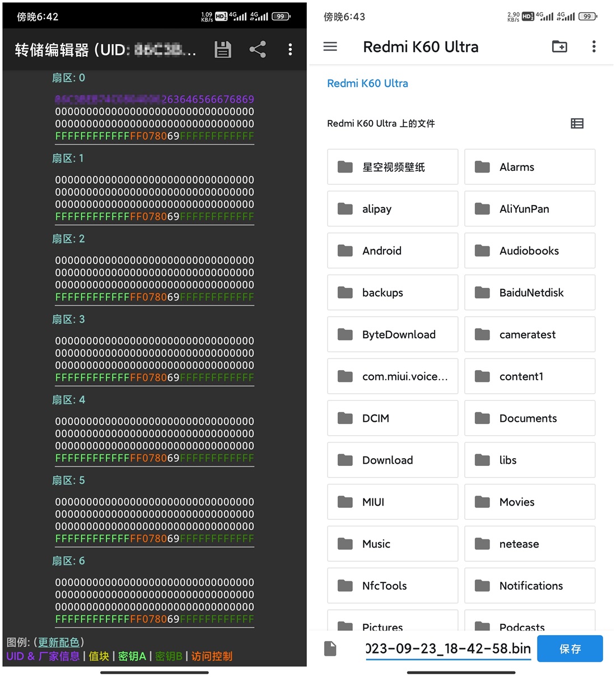Open the netease folder
The width and height of the screenshot is (616, 681).
click(530, 544)
